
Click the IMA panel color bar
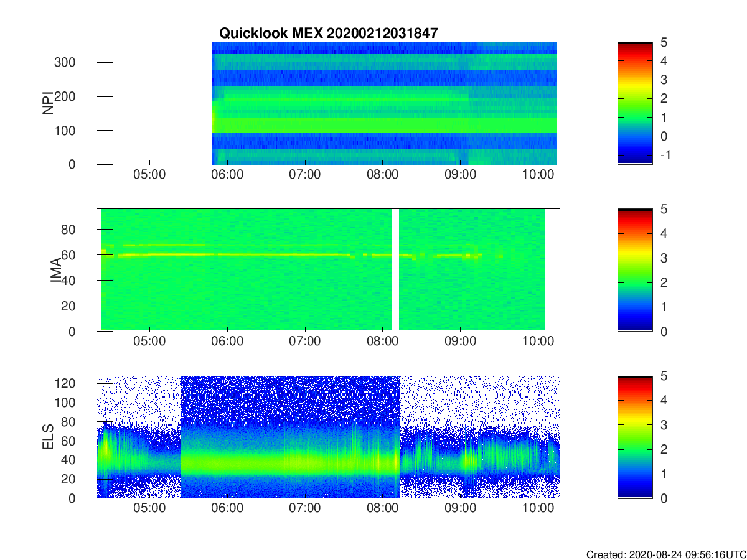(635, 270)
